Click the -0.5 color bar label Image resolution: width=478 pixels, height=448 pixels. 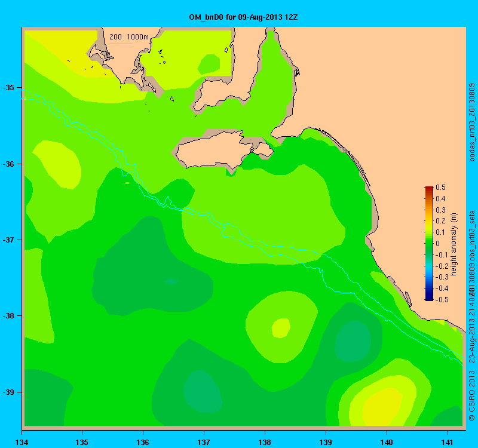pyautogui.click(x=441, y=300)
